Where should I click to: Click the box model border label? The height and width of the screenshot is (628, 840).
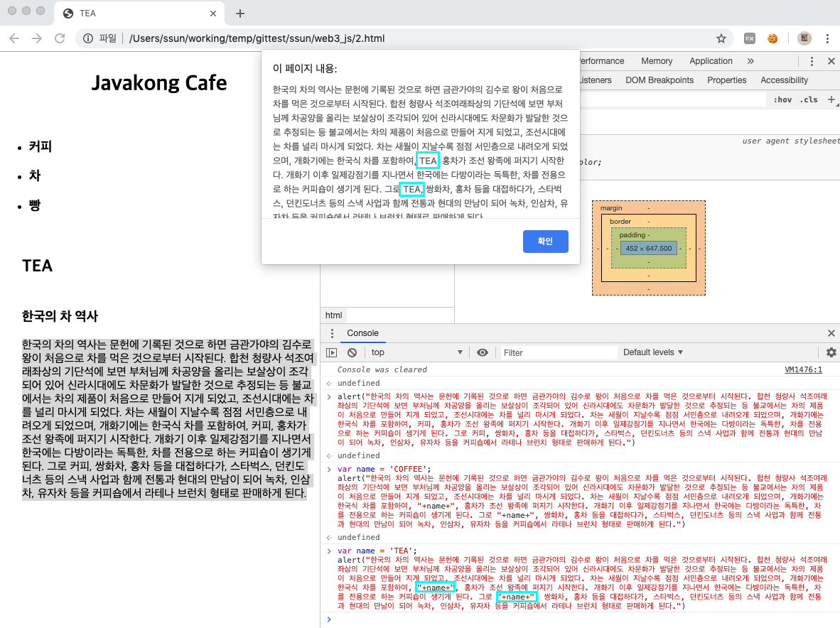(x=620, y=221)
